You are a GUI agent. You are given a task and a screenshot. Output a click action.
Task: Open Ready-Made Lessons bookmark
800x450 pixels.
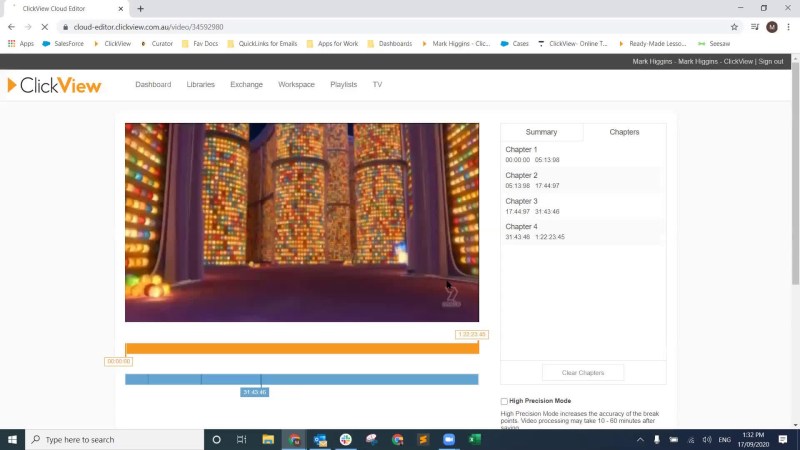(652, 44)
